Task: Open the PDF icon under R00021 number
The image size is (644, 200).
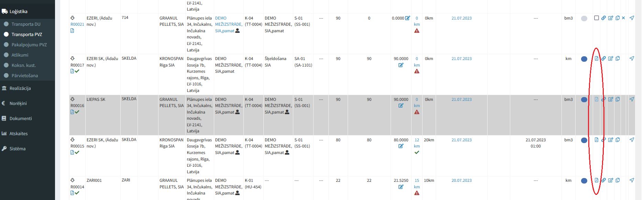Action: tap(72, 31)
